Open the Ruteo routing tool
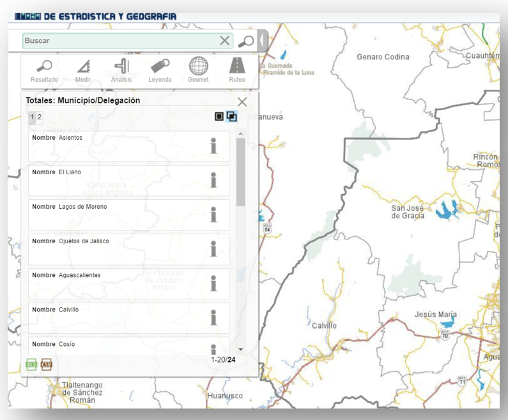Viewport: 508px width, 420px height. coord(237,70)
